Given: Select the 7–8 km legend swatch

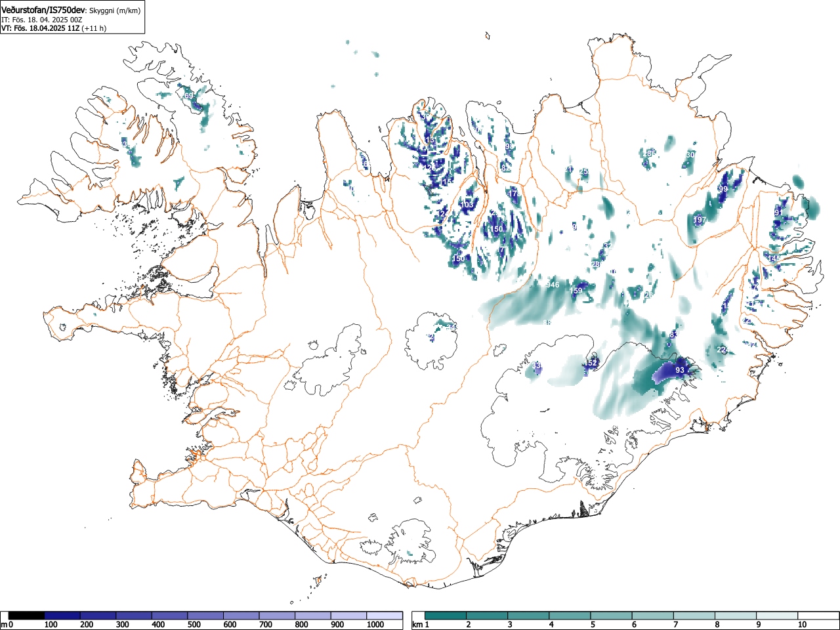Looking at the screenshot, I should (x=694, y=616).
